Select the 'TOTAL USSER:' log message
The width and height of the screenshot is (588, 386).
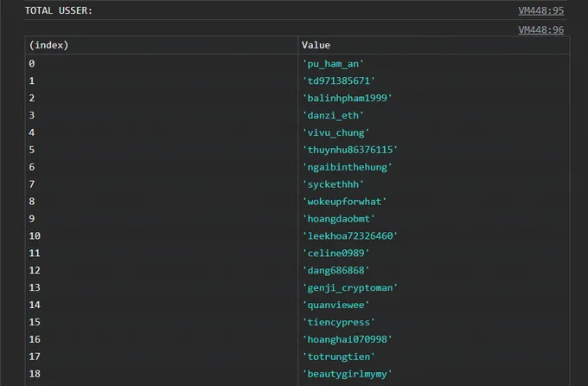pyautogui.click(x=59, y=10)
